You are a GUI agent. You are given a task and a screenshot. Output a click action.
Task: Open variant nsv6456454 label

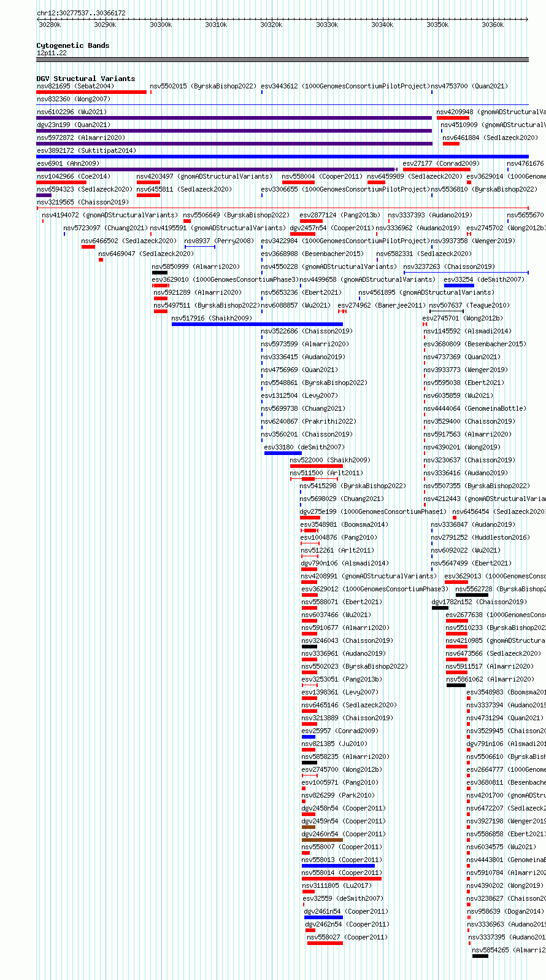(499, 512)
